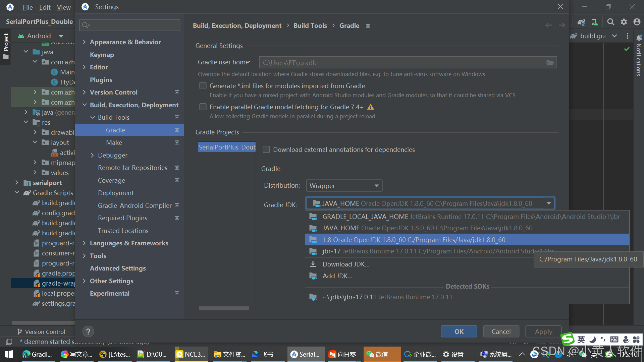The width and height of the screenshot is (644, 362).
Task: Enable Generate *.iml files checkbox
Action: [203, 86]
